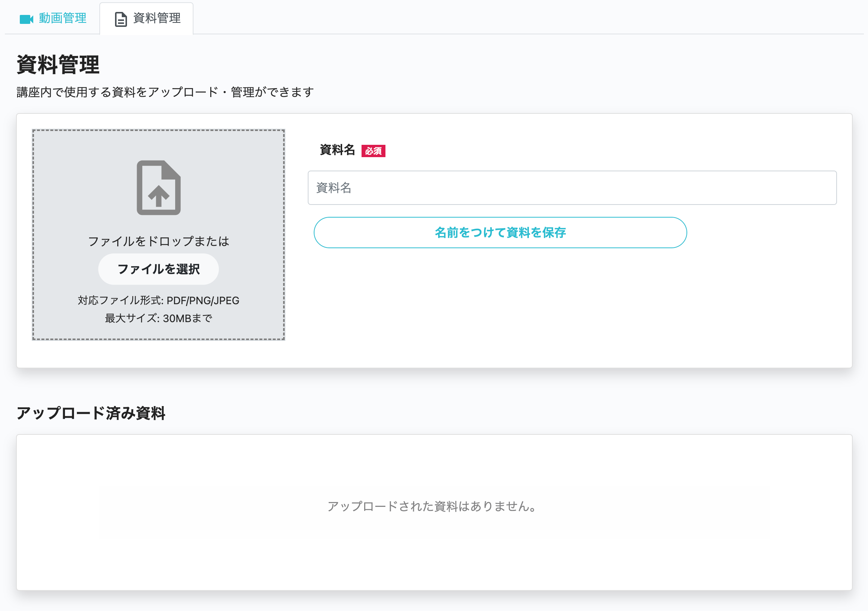Click the 最大サイズ 30MBまで text

click(158, 318)
